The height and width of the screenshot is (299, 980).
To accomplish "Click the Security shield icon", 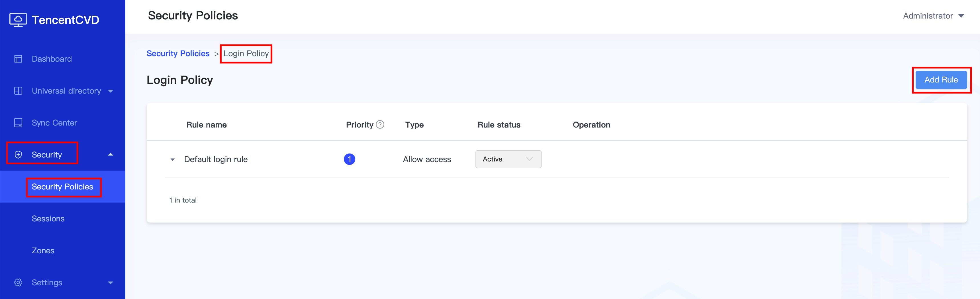I will coord(18,155).
